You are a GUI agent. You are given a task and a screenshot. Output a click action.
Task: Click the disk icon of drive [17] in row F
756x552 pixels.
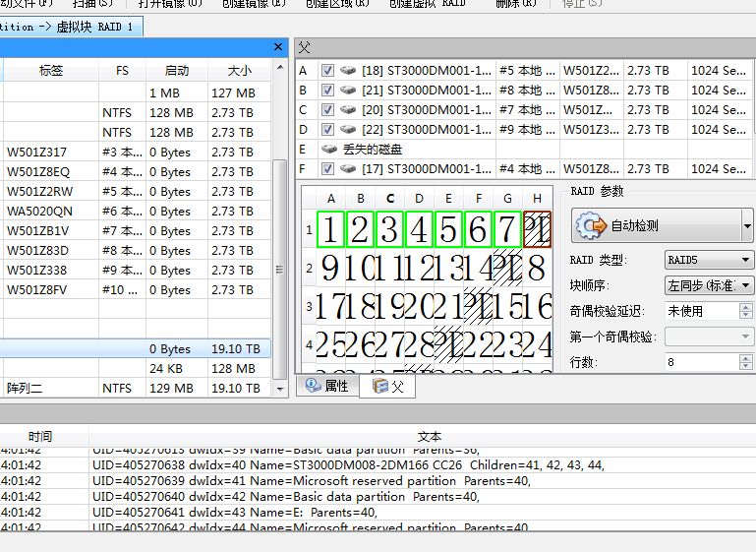tap(349, 169)
